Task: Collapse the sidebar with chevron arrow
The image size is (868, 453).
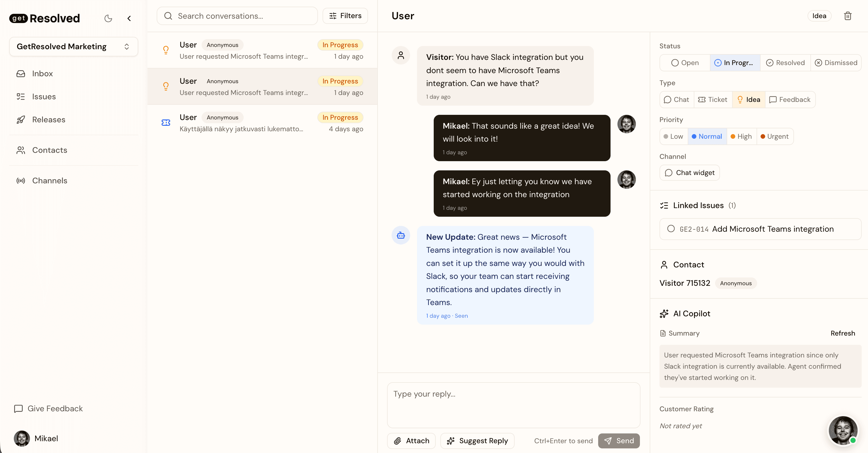Action: point(129,18)
